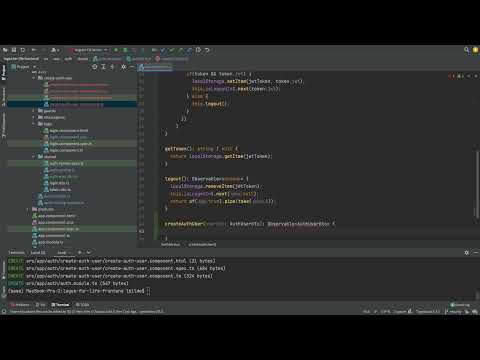
Task: Click 'shared' in the navigation bar path
Action: (83, 59)
